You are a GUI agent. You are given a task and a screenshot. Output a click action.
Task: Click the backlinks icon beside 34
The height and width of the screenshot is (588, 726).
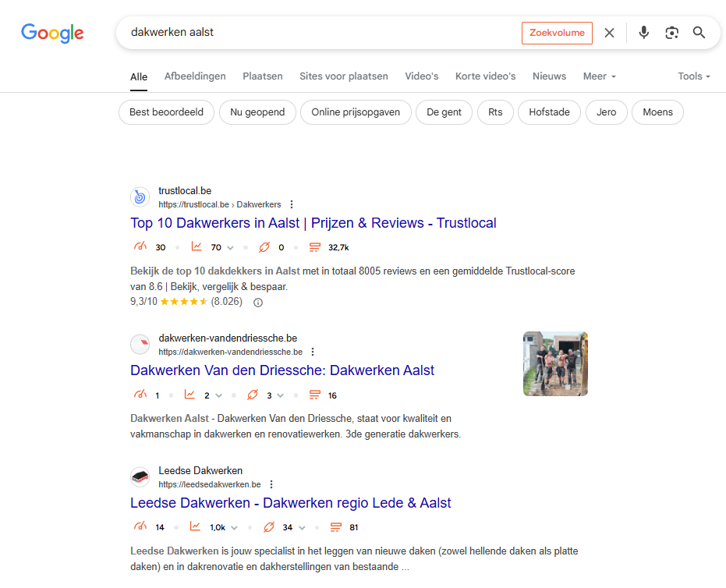tap(268, 527)
